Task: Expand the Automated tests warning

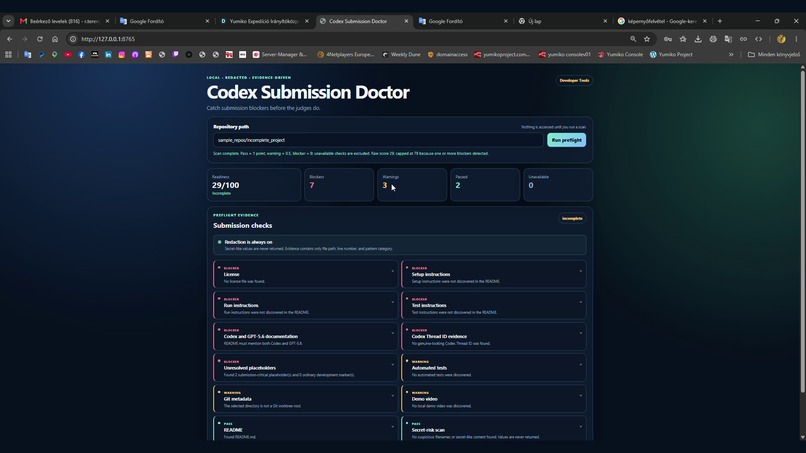Action: point(493,368)
